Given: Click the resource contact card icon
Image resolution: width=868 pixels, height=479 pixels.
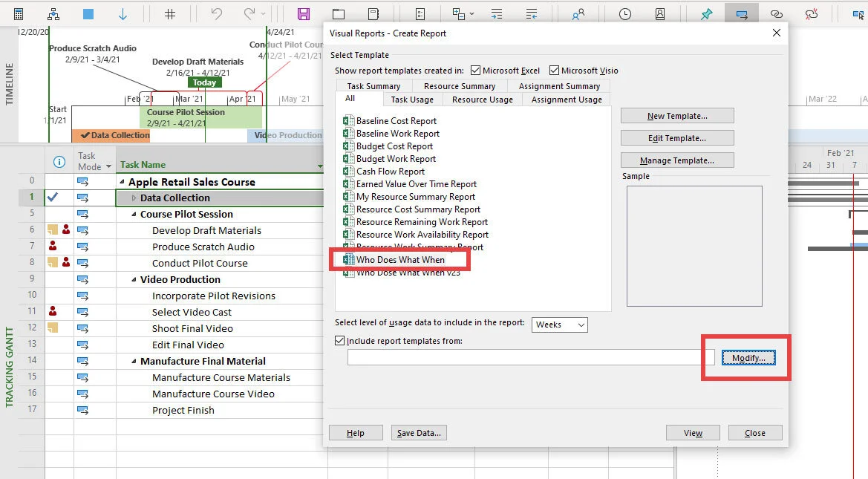Looking at the screenshot, I should [x=660, y=14].
